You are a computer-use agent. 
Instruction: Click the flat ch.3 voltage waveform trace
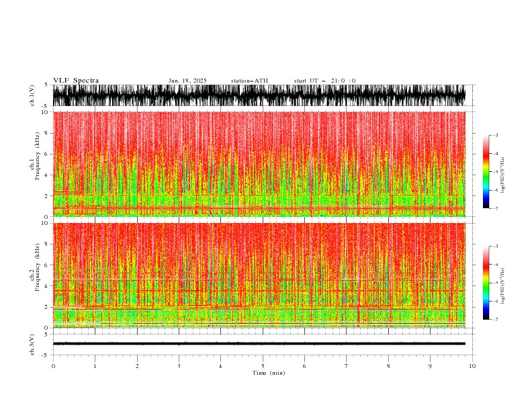[259, 344]
